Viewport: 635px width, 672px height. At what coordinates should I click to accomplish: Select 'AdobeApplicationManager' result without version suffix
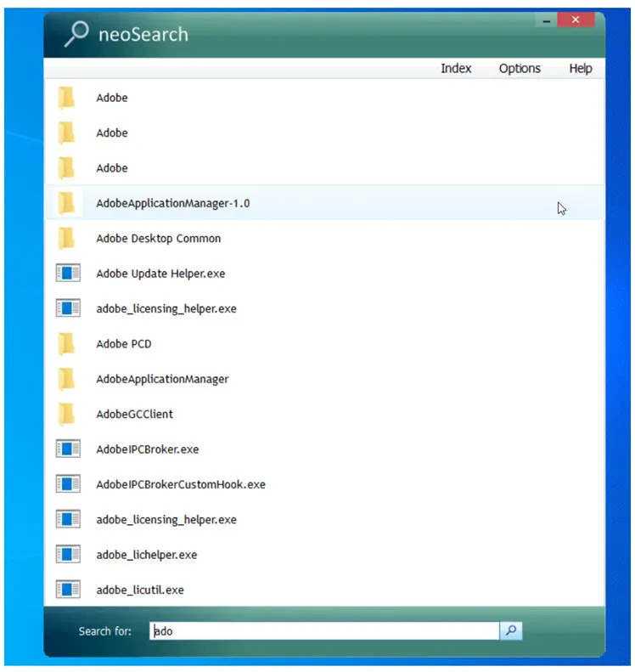[162, 379]
